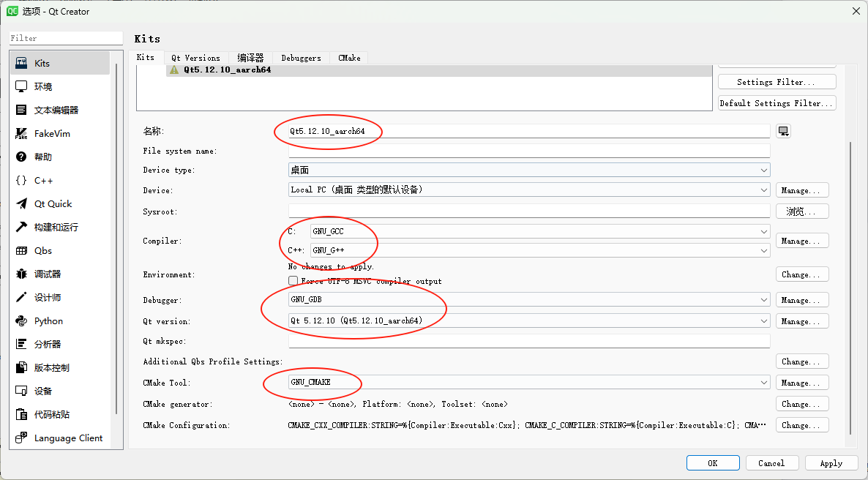868x480 pixels.
Task: Click the Qt Creator logo in title bar
Action: pos(11,11)
